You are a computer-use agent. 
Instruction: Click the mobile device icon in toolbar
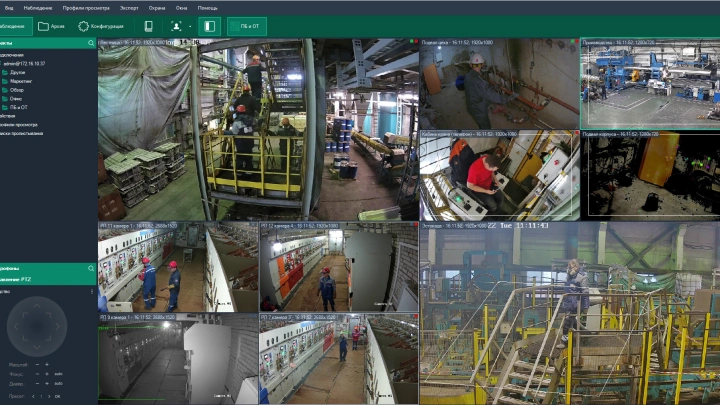pos(148,26)
